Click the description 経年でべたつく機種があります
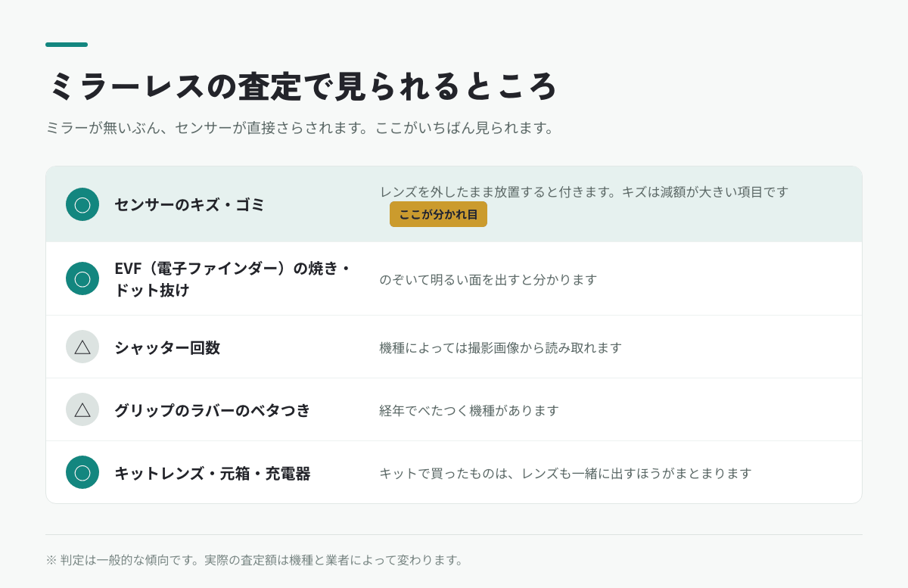Screen dimensions: 908x588 469,410
